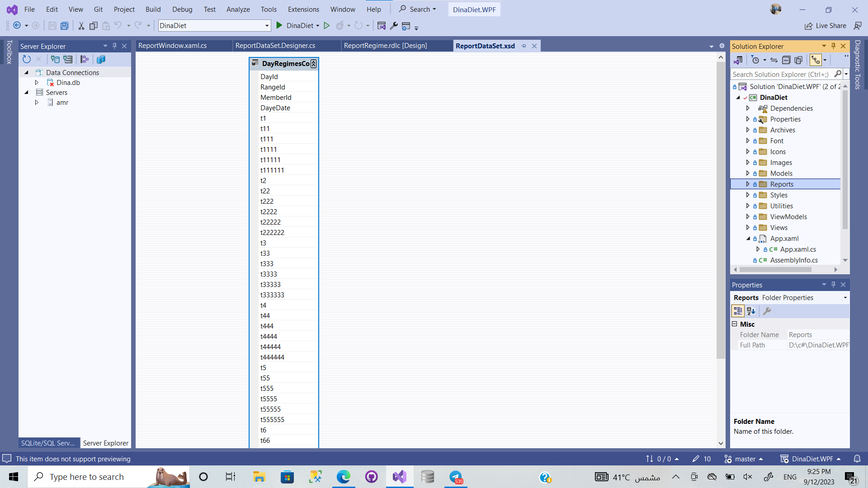Open Visual Studio icon in Windows taskbar
This screenshot has width=868, height=488.
pos(400,477)
